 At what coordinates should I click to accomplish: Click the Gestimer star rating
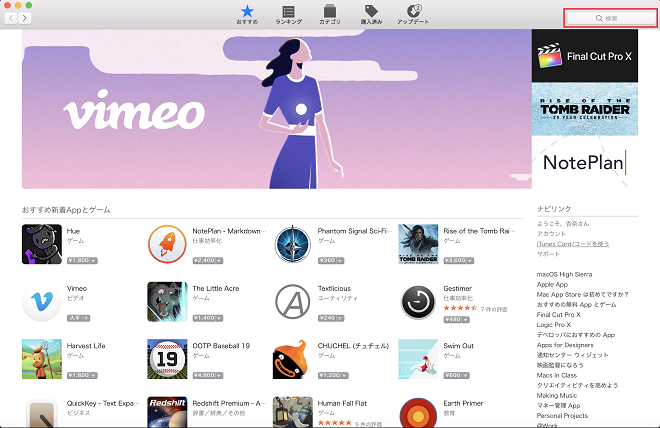pos(460,308)
